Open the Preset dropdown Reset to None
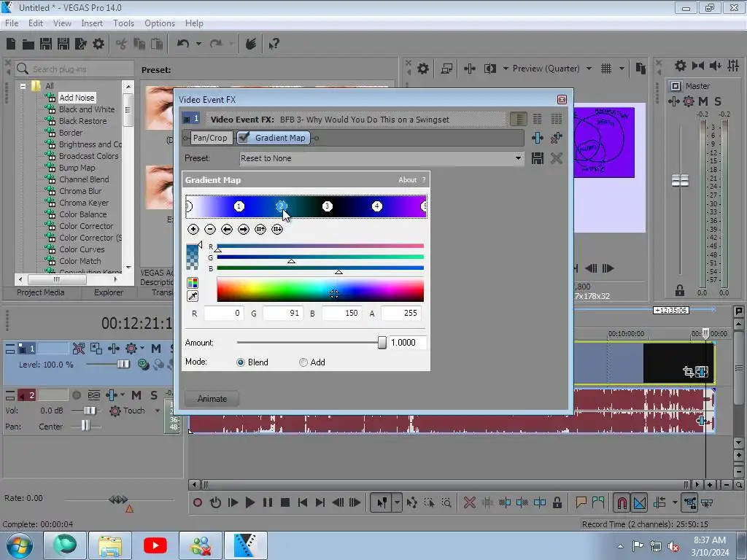The height and width of the screenshot is (560, 747). [x=518, y=158]
